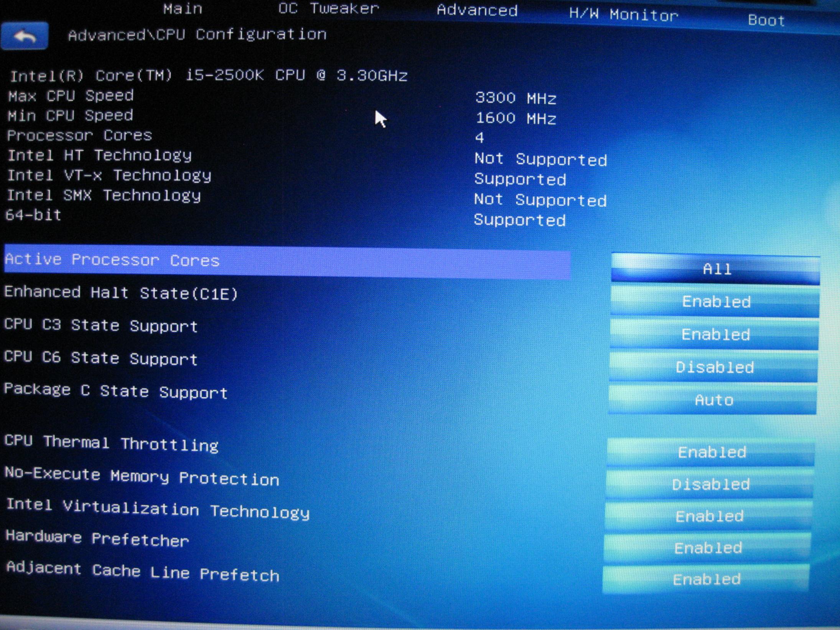Change Hardware Prefetcher Enabled value

(x=708, y=548)
